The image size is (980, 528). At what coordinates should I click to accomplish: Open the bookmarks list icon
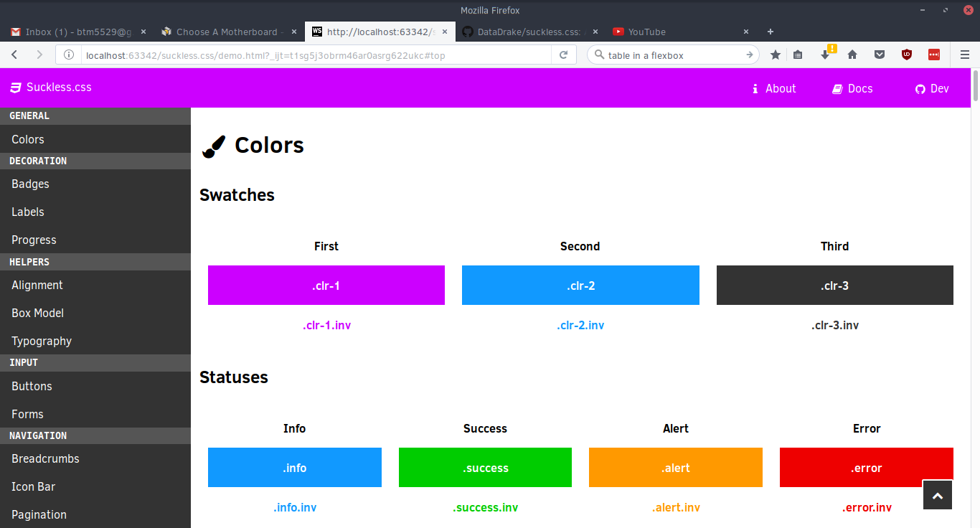(x=798, y=55)
